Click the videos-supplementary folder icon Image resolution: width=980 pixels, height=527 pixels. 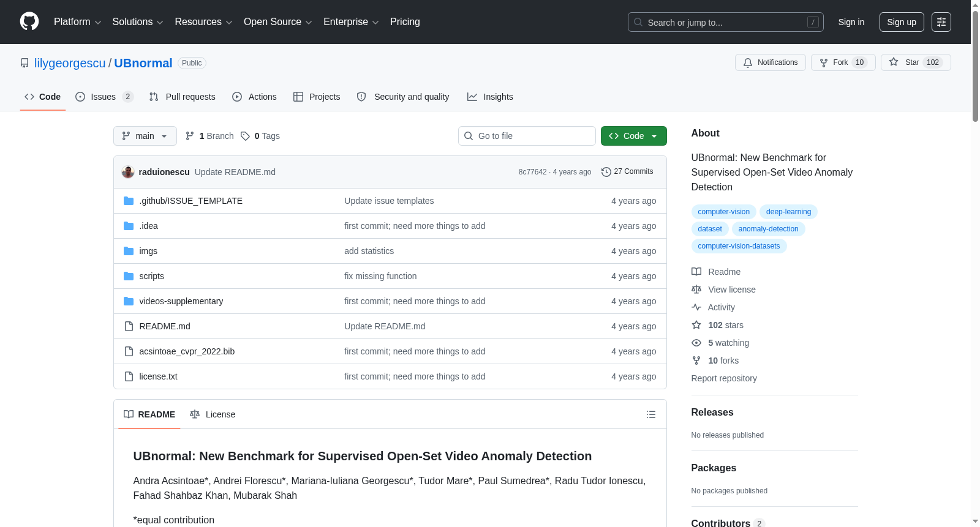click(129, 301)
